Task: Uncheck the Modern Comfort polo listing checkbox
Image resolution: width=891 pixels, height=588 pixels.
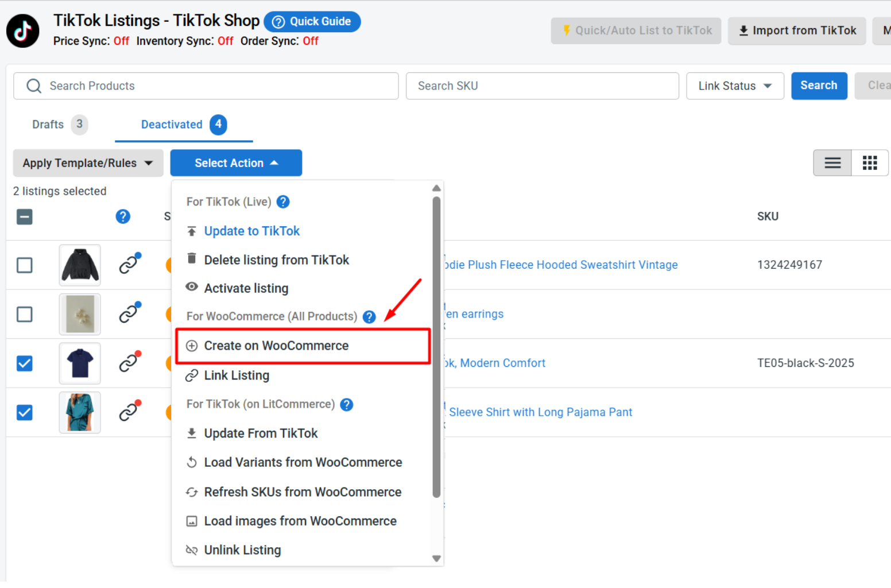Action: click(x=25, y=363)
